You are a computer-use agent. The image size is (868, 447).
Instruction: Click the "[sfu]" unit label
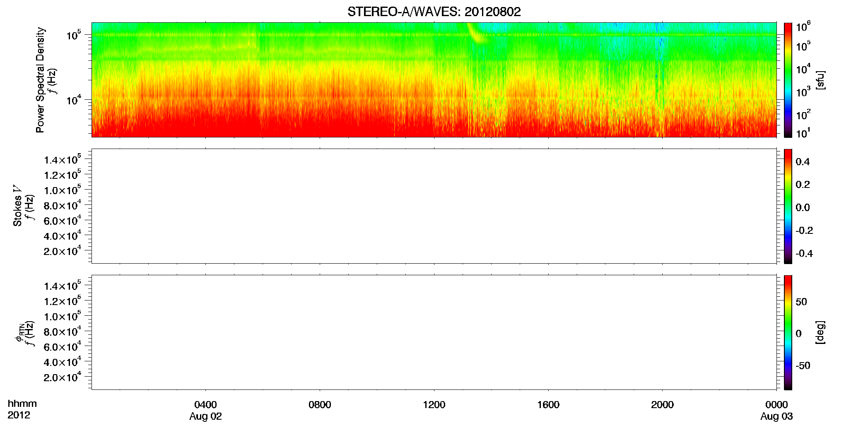(x=820, y=80)
